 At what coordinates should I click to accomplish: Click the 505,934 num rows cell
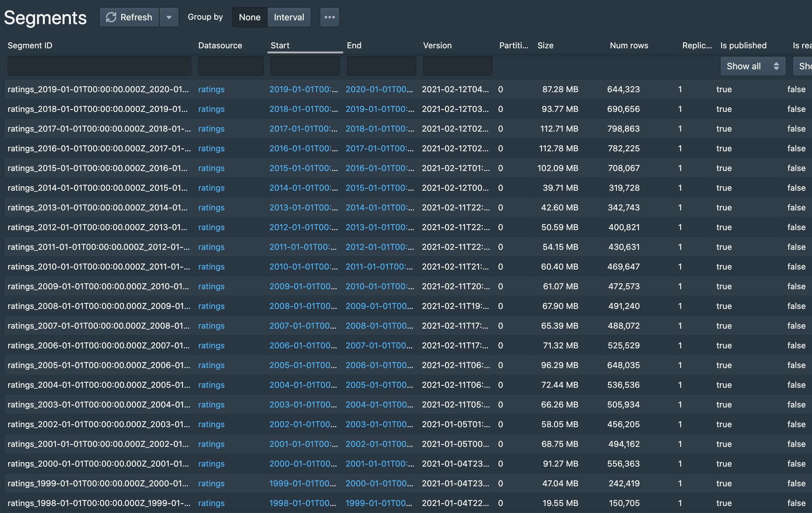pyautogui.click(x=623, y=405)
